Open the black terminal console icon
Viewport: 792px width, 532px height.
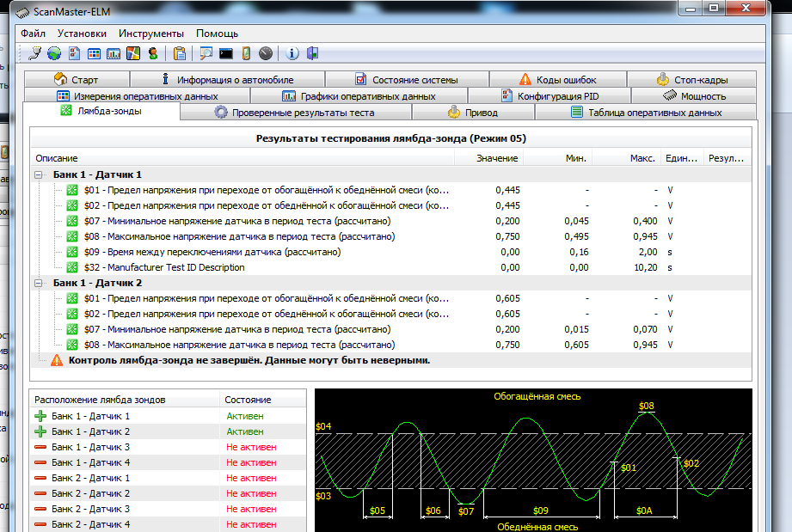pos(226,53)
